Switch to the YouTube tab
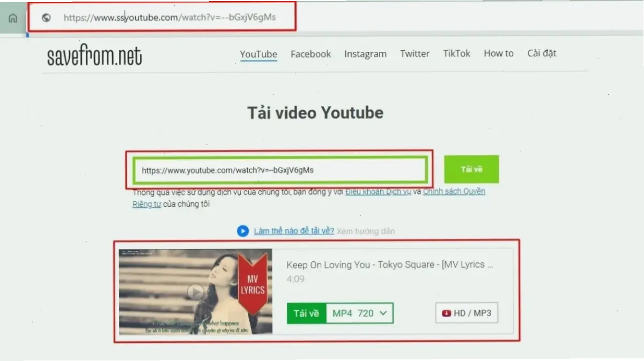 tap(258, 54)
